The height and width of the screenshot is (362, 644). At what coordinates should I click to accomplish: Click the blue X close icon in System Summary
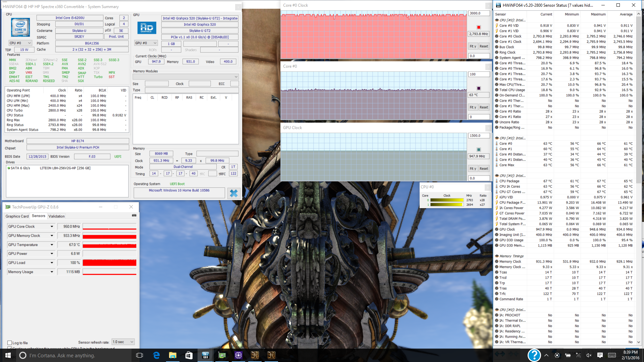(234, 193)
